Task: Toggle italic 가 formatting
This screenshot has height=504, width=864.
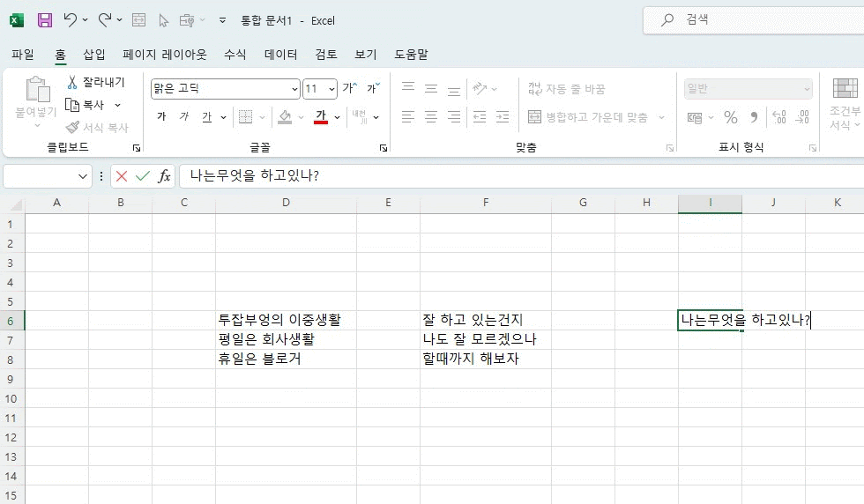Action: click(184, 117)
